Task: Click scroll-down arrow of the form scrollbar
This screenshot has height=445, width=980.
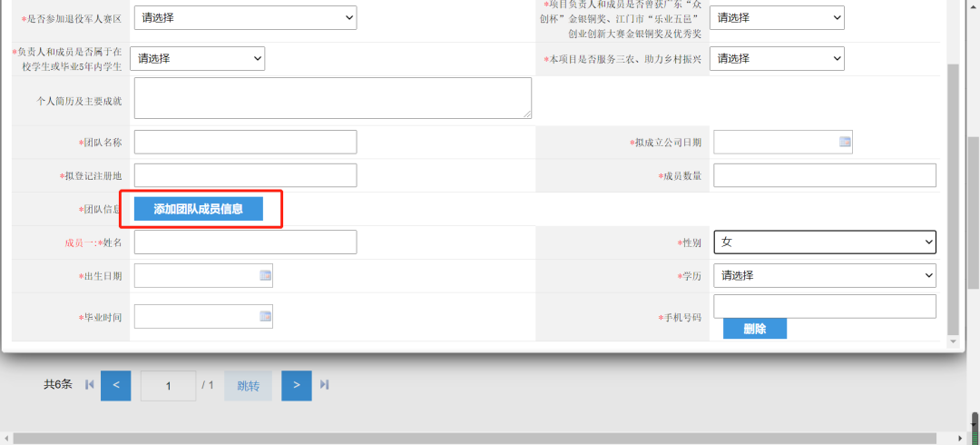Action: pyautogui.click(x=952, y=342)
